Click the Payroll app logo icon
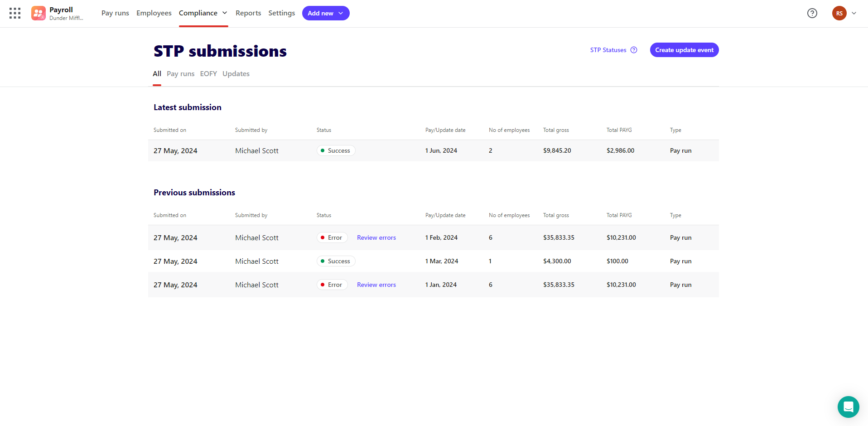 coord(39,13)
